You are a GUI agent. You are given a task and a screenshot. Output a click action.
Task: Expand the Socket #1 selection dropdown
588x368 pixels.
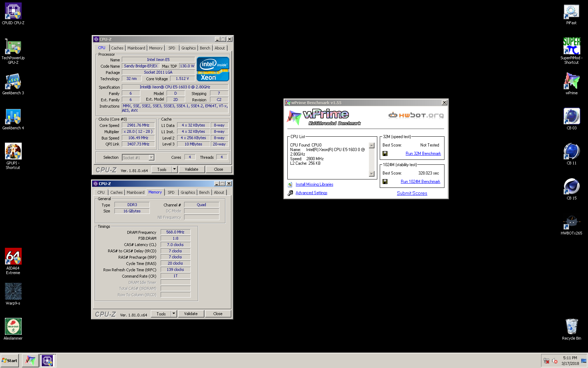(x=151, y=158)
